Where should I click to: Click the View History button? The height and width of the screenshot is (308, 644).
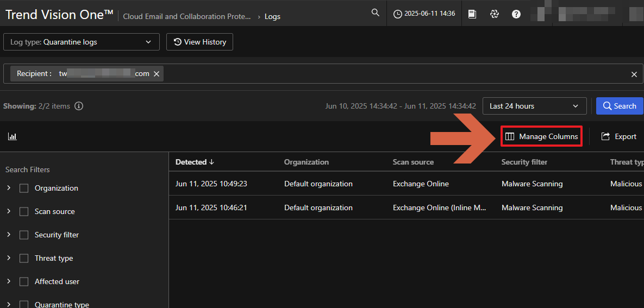click(x=199, y=42)
